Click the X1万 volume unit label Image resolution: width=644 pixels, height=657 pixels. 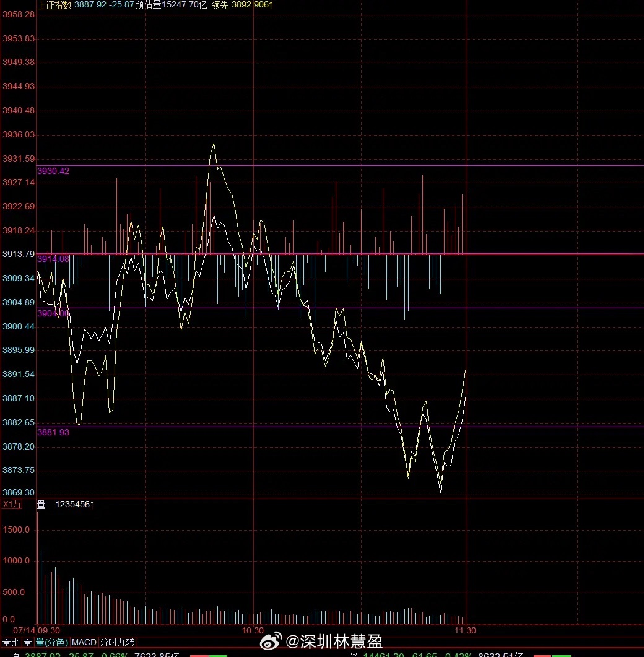(x=12, y=504)
